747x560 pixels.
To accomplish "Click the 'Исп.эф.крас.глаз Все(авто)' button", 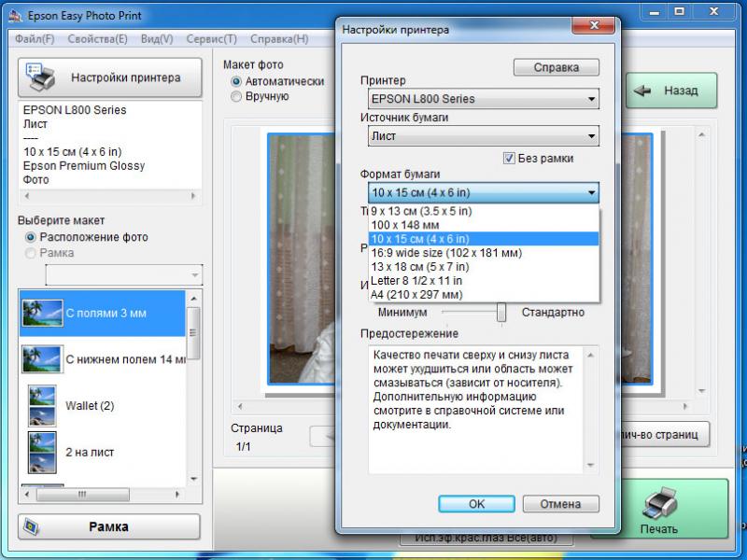I will pos(486,538).
